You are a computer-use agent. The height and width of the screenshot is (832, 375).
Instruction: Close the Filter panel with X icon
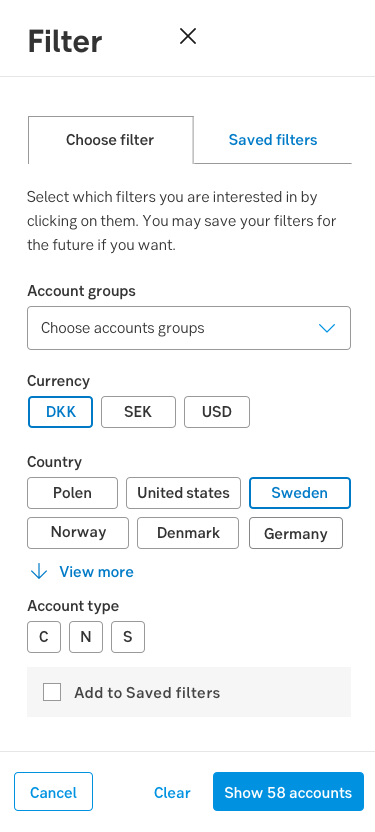click(188, 37)
